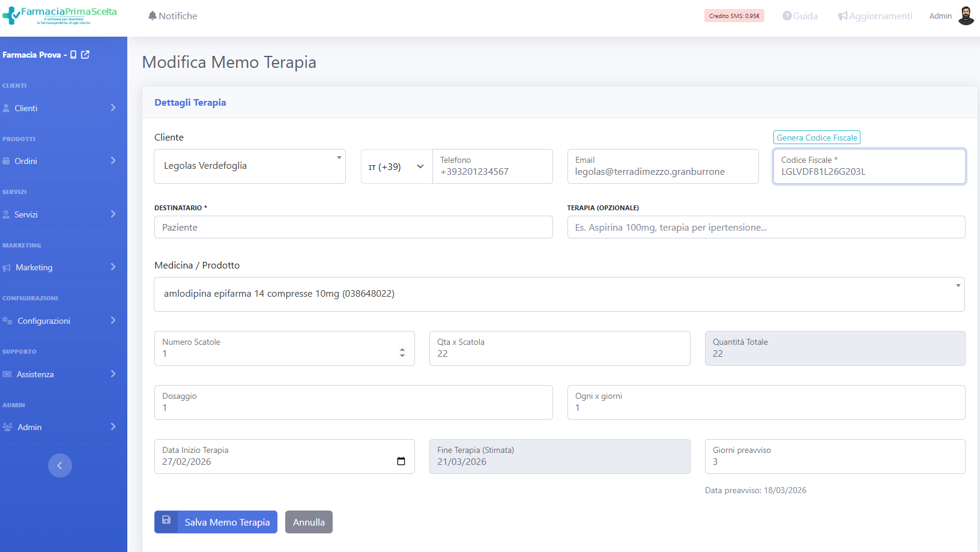Open the Admin user avatar

pyautogui.click(x=966, y=16)
